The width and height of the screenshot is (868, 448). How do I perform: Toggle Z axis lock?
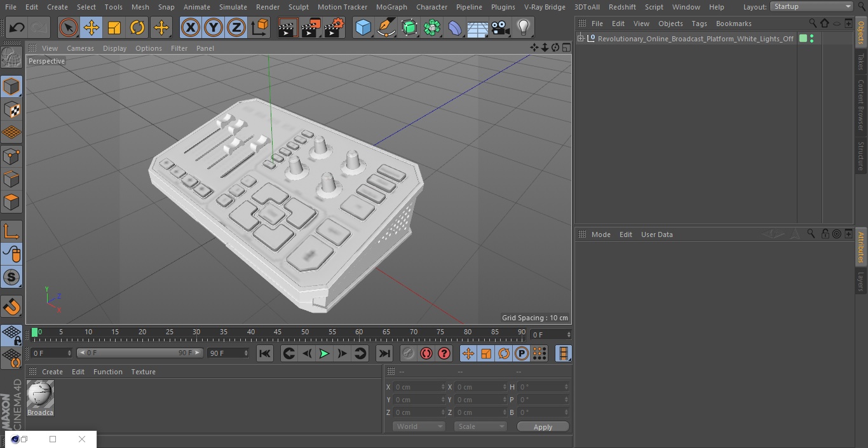pyautogui.click(x=236, y=27)
